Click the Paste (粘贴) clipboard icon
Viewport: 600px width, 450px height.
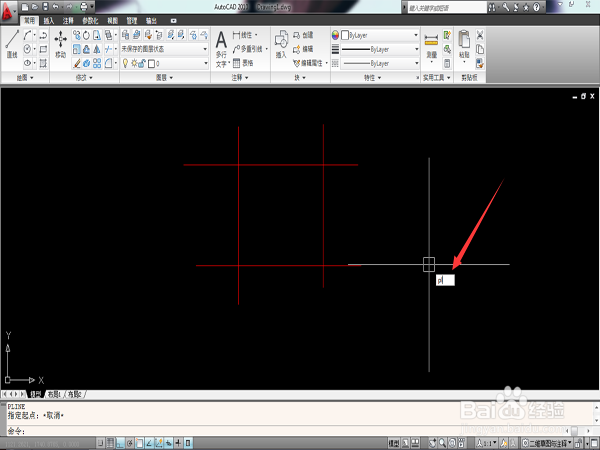(464, 45)
